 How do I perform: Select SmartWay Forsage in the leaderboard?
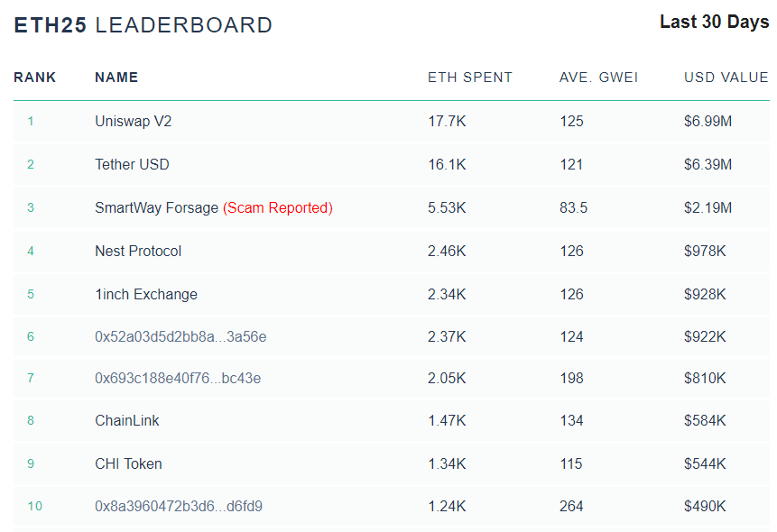[157, 207]
